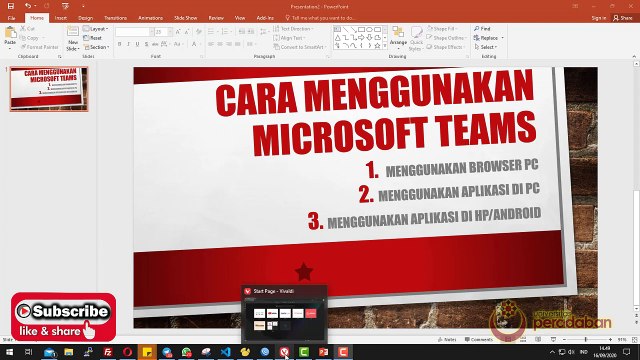Switch to the Insert tab
Image resolution: width=640 pixels, height=360 pixels.
(x=61, y=18)
